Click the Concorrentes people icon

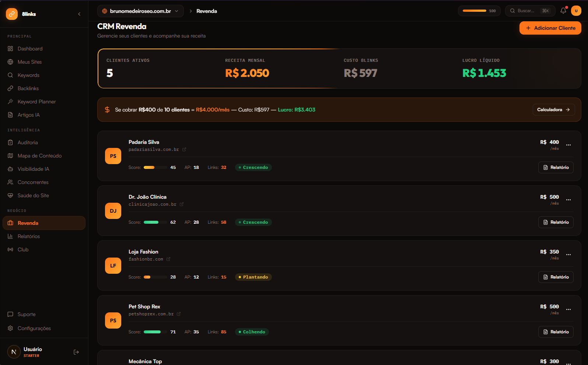point(10,182)
